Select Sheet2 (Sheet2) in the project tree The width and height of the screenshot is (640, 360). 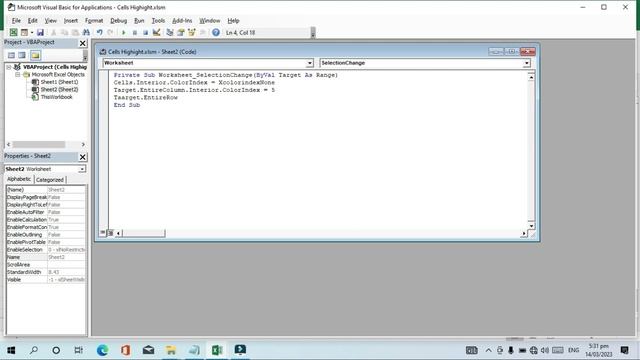(x=59, y=89)
